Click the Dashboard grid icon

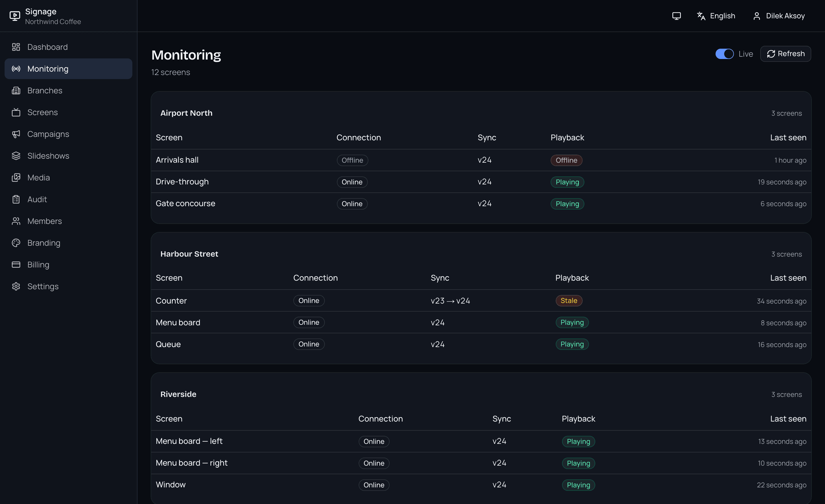[x=16, y=47]
